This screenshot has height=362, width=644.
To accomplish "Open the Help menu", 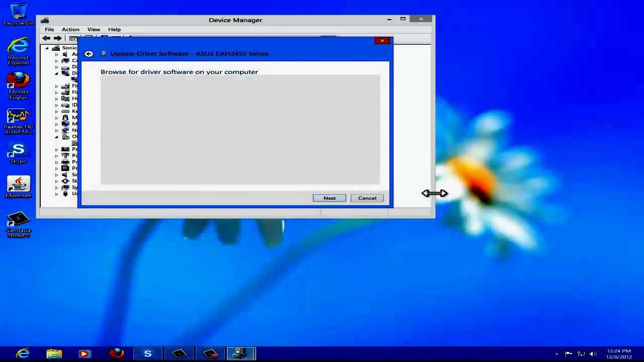I will (x=114, y=30).
